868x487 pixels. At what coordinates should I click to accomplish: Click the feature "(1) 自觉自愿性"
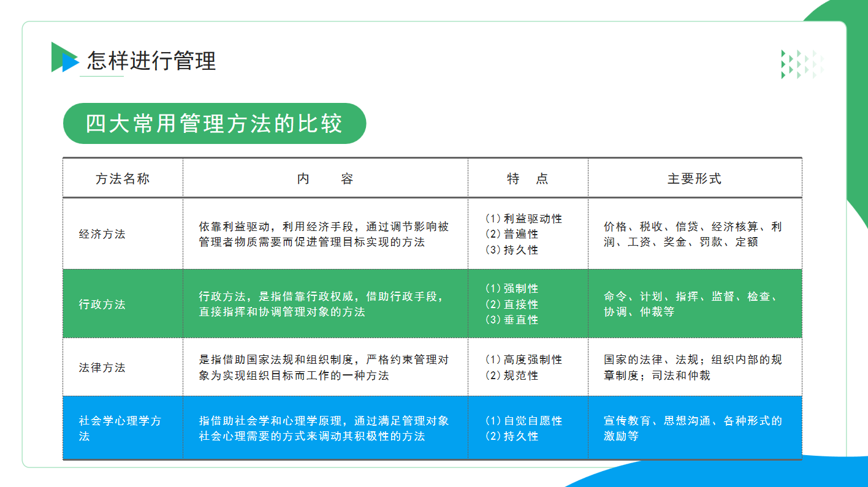[523, 421]
